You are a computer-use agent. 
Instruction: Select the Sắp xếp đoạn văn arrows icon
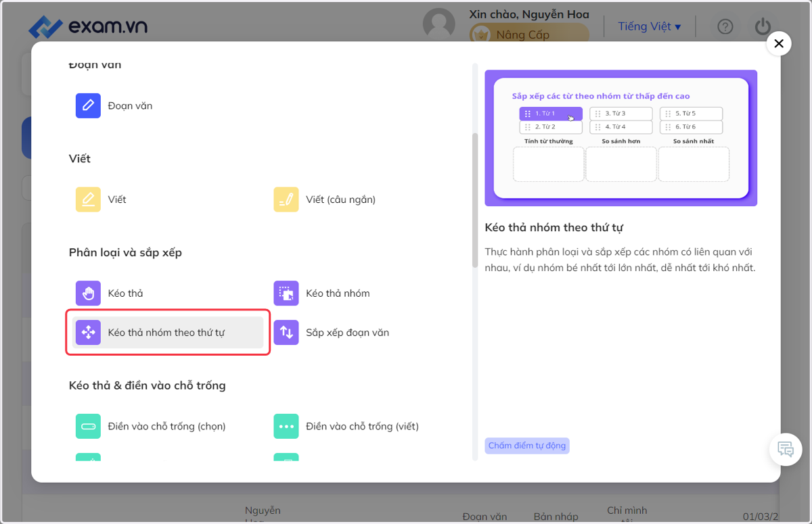click(x=286, y=333)
